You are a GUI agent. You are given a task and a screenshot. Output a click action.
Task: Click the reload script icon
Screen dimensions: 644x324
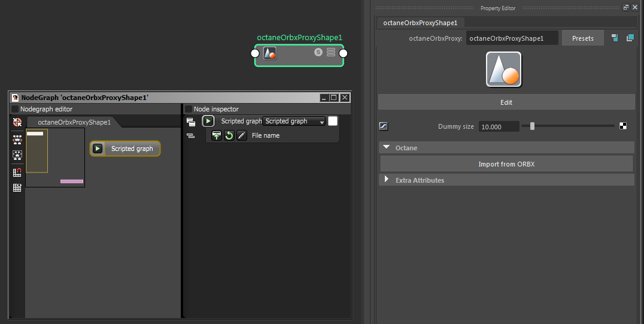(x=229, y=135)
